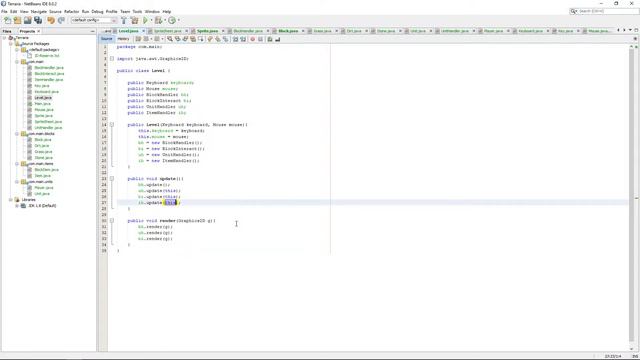The image size is (640, 360).
Task: Click the Undo toolbar icon
Action: click(x=51, y=20)
